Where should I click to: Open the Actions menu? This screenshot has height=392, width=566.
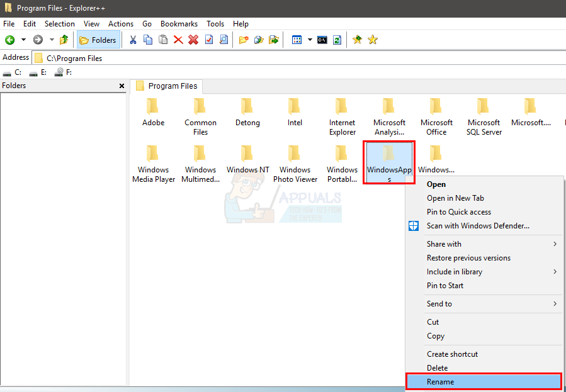[x=120, y=24]
